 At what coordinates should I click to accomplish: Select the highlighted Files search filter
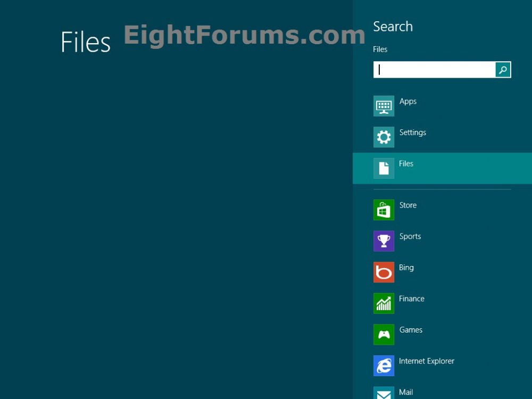(406, 163)
